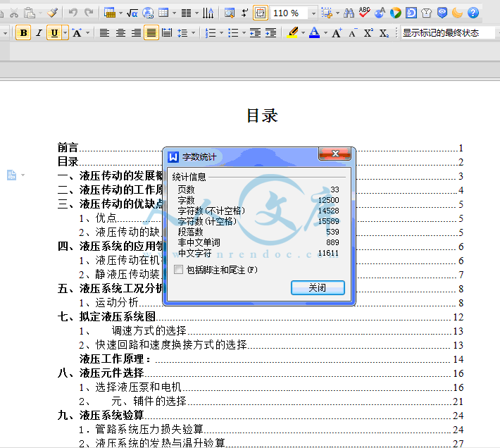Screen dimensions: 500x448
Task: Check the 包括脚注和尾注 checkbox
Action: tap(179, 270)
